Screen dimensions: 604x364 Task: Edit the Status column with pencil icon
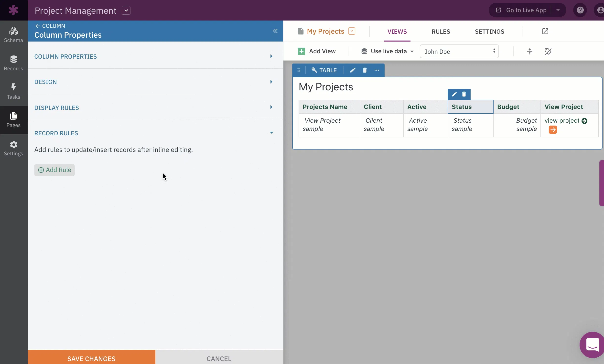coord(454,94)
